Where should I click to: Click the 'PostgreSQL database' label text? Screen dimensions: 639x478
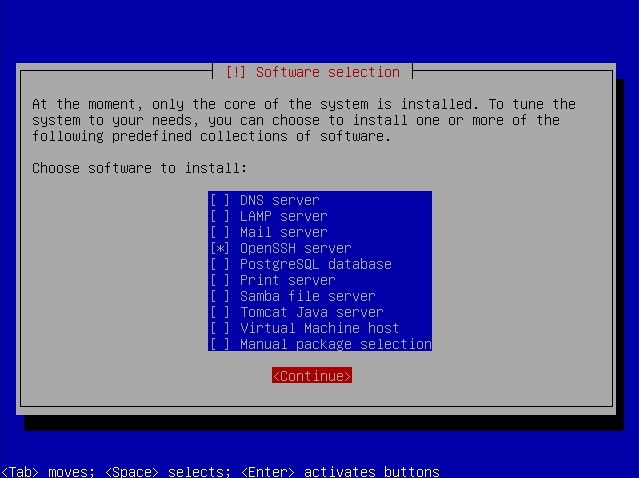click(x=316, y=264)
